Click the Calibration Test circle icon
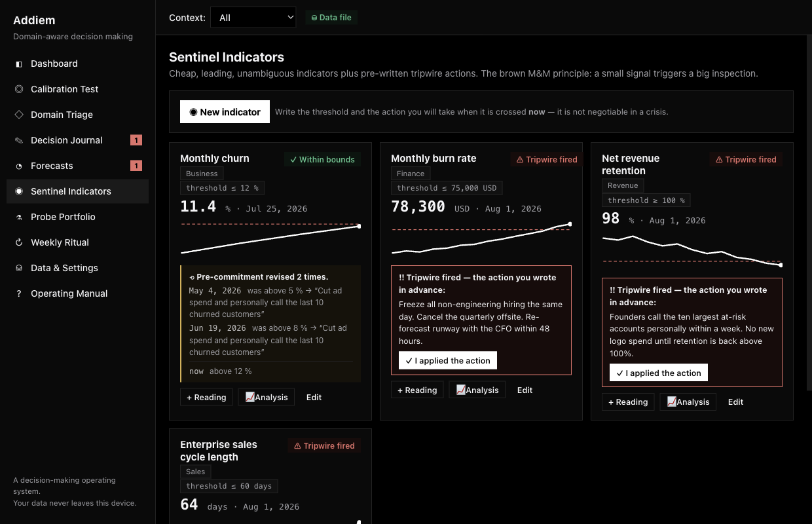This screenshot has width=812, height=524. 19,89
